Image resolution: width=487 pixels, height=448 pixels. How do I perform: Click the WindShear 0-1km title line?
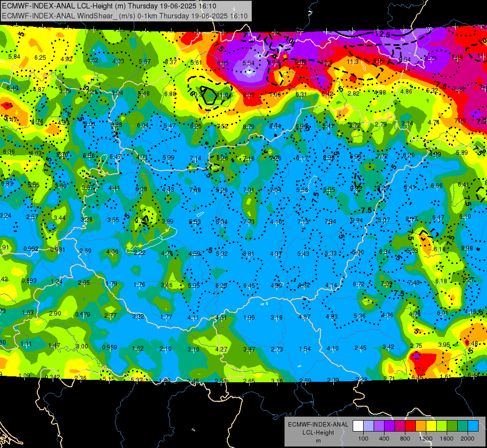[x=124, y=16]
